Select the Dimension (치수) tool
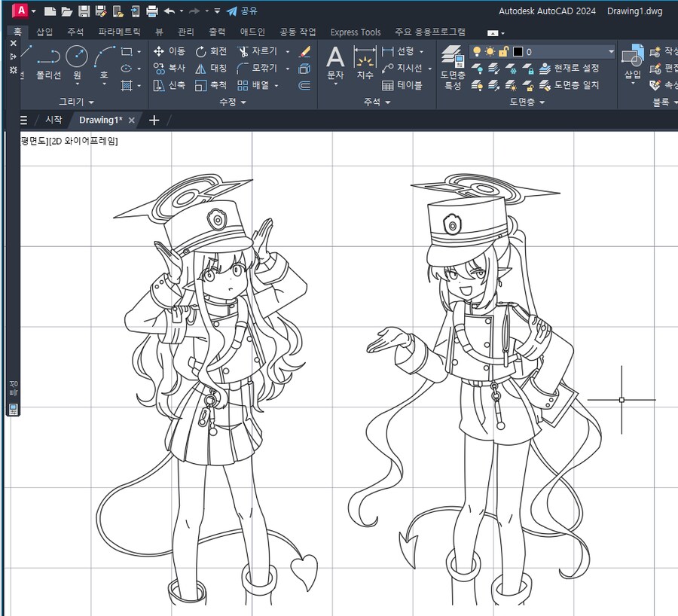This screenshot has height=616, width=678. [365, 63]
